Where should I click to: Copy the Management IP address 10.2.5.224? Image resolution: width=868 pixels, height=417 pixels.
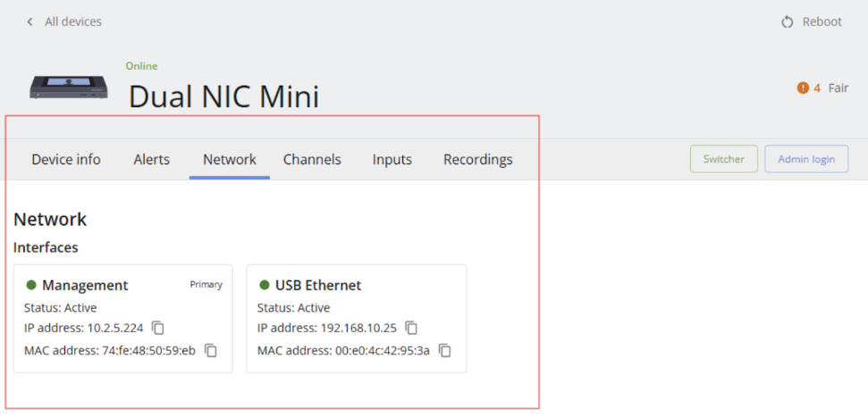158,328
